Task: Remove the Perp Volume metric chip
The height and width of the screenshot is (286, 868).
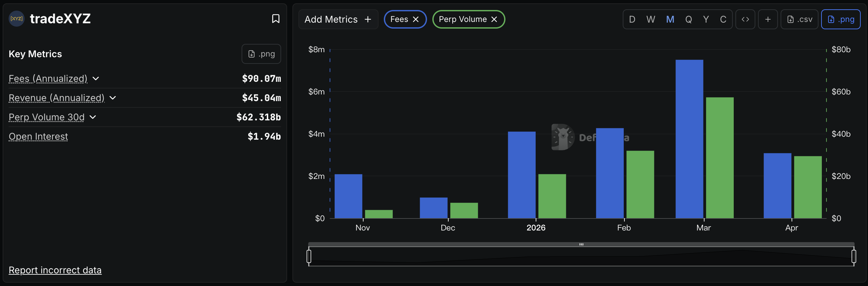Action: (494, 19)
